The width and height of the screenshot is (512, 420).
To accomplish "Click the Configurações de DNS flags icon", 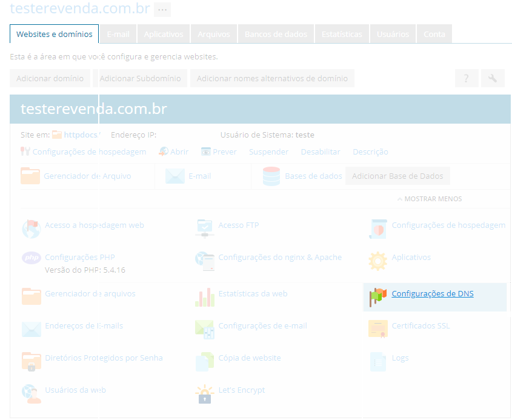I will point(378,297).
